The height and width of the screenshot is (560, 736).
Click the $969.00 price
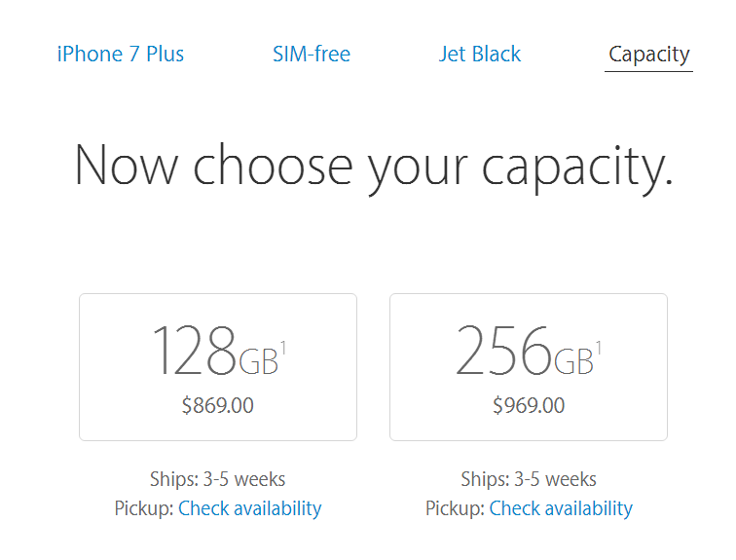[x=529, y=406]
